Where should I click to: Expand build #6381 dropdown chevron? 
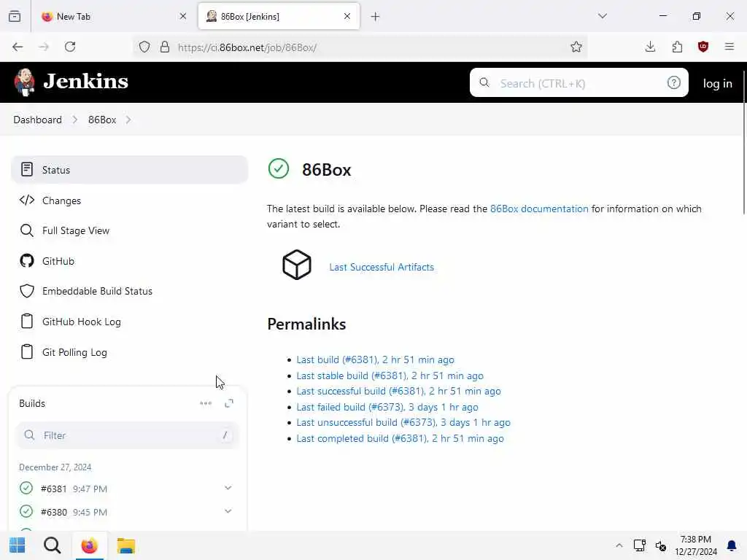(228, 488)
